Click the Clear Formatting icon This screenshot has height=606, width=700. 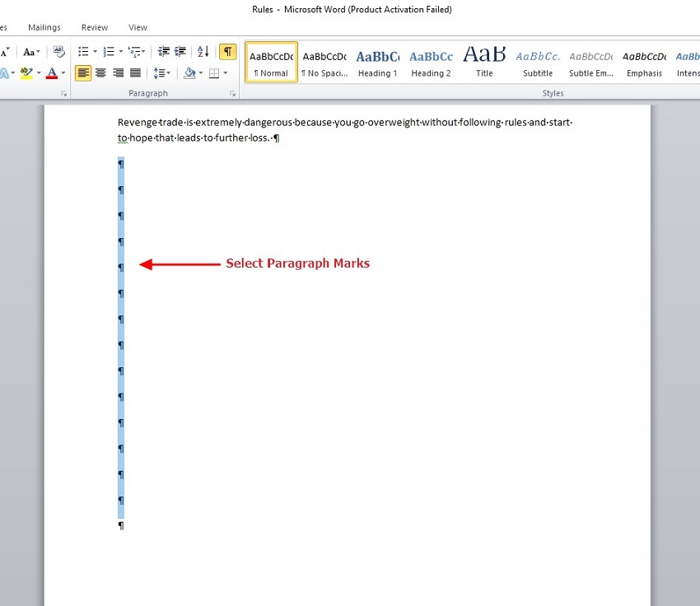point(58,52)
